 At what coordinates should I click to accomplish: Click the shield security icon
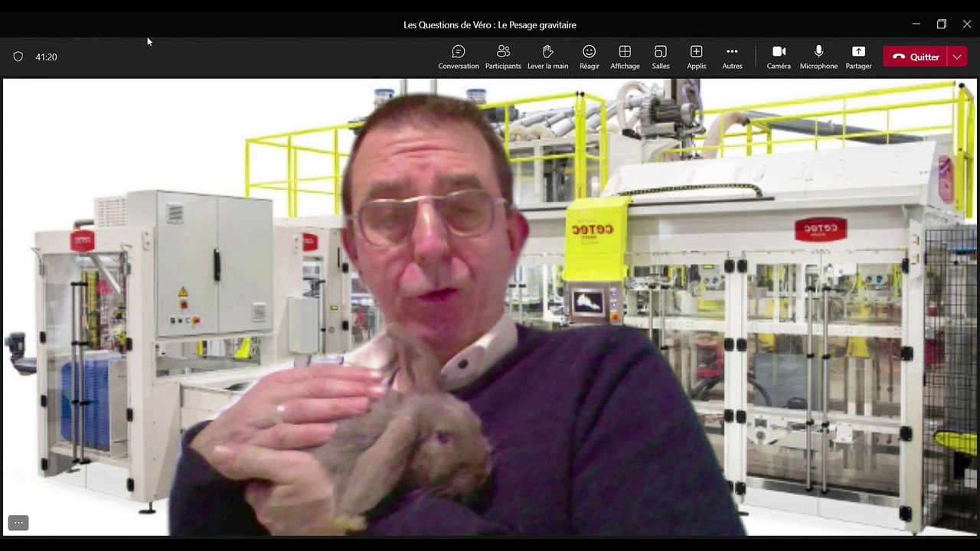tap(18, 57)
